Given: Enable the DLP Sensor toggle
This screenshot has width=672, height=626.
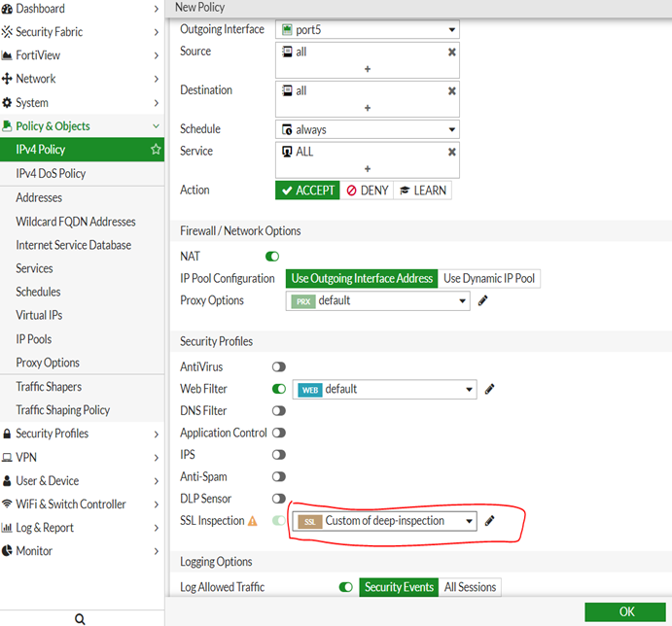Looking at the screenshot, I should click(x=279, y=499).
